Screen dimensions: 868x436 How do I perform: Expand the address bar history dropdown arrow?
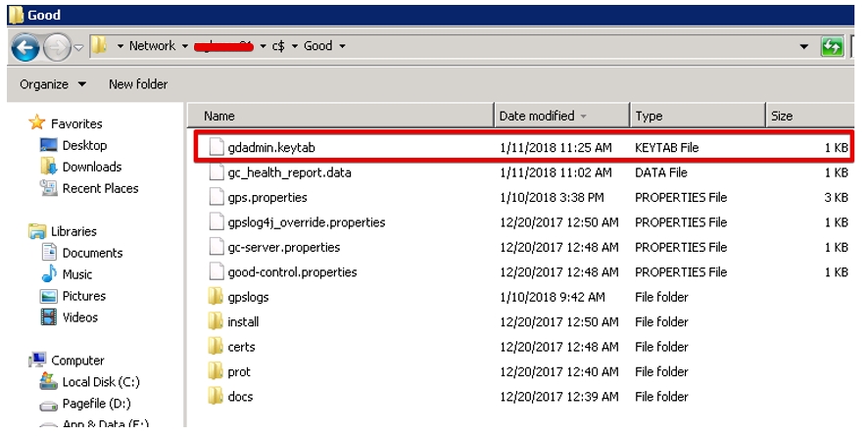[803, 46]
